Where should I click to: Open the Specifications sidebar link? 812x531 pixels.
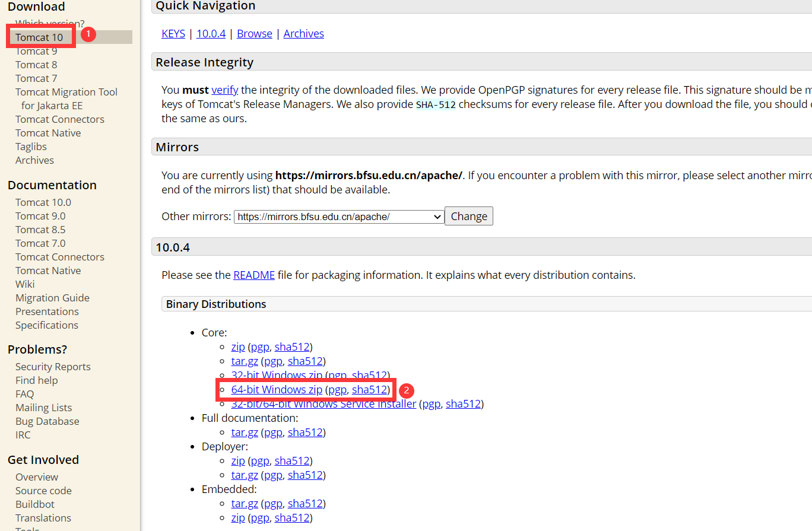pyautogui.click(x=47, y=325)
